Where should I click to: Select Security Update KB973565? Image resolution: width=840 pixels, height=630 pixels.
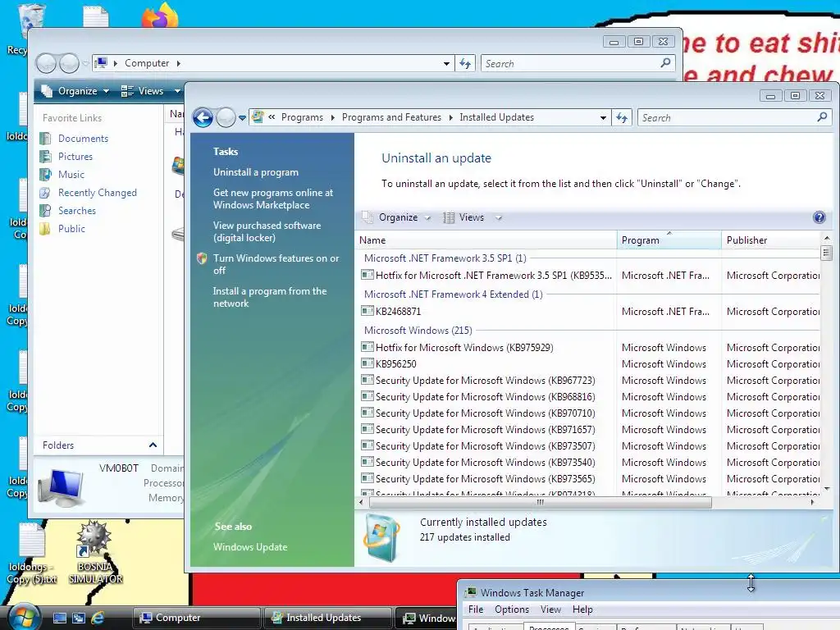click(x=590, y=479)
